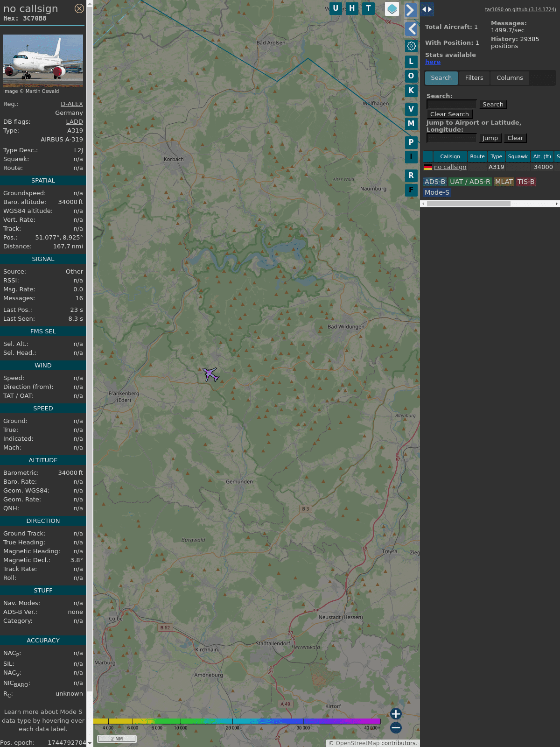
Task: Open tar1090 on github link
Action: [520, 9]
